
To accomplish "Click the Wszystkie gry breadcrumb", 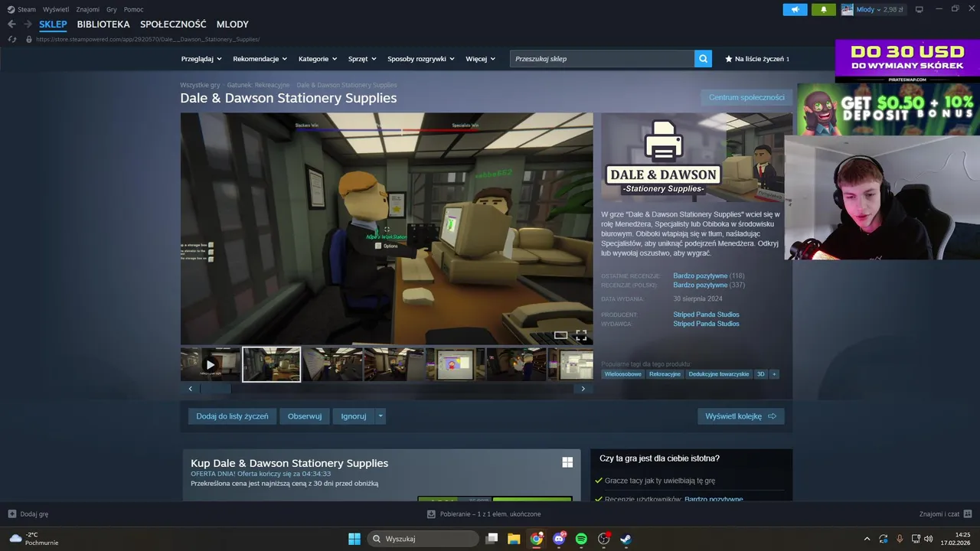I will [x=200, y=85].
